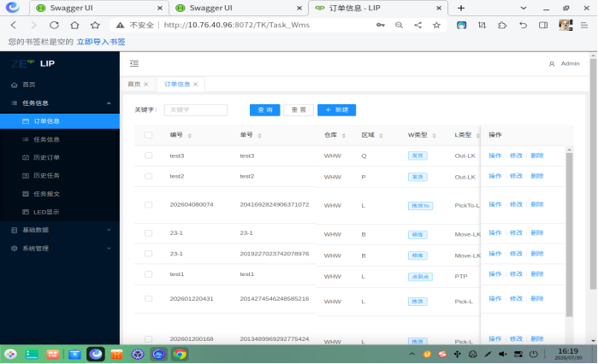Check the row checkbox for 202601200168

click(x=148, y=339)
